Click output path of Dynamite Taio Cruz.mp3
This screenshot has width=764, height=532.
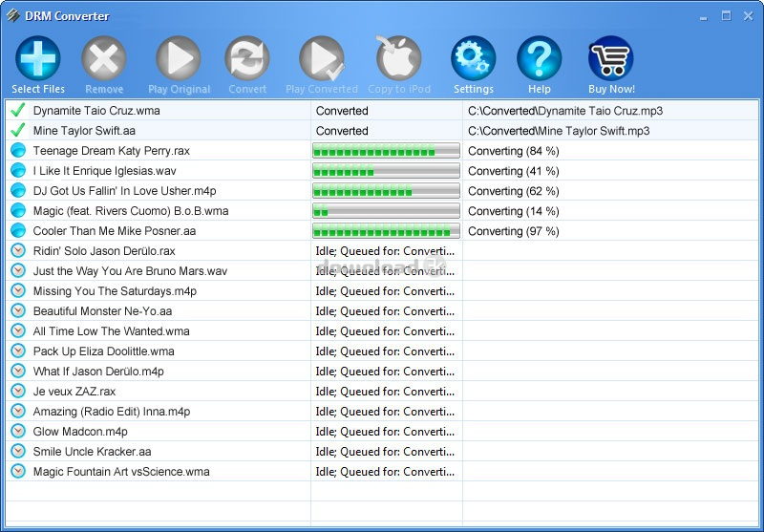point(564,111)
